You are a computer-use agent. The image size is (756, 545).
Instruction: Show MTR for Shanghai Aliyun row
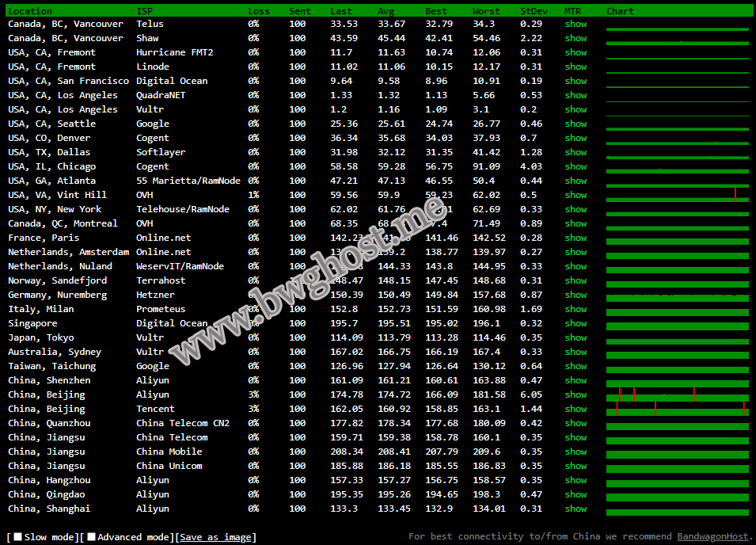click(x=576, y=509)
